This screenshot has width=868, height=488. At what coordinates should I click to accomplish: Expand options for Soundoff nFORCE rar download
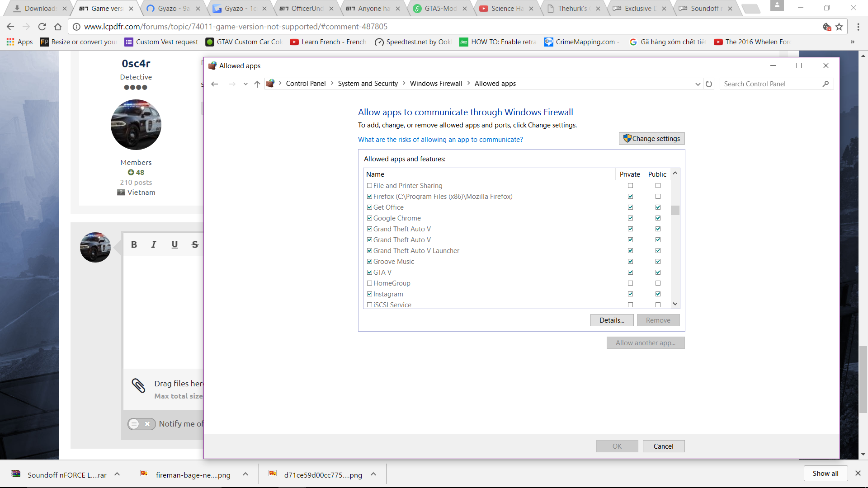click(x=117, y=474)
